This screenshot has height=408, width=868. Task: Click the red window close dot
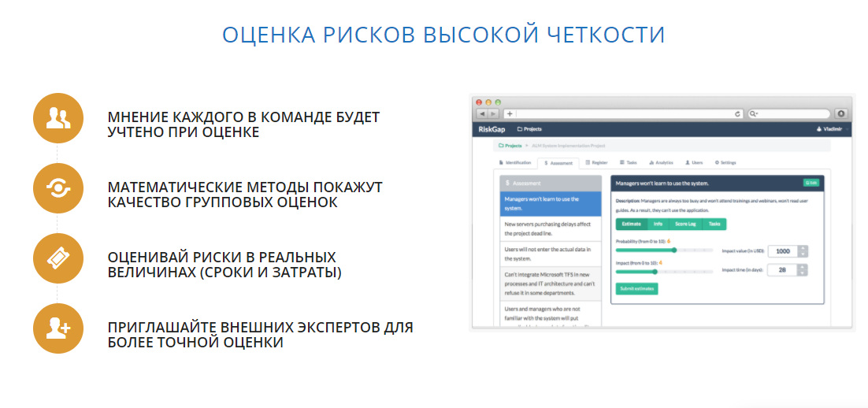pos(480,102)
